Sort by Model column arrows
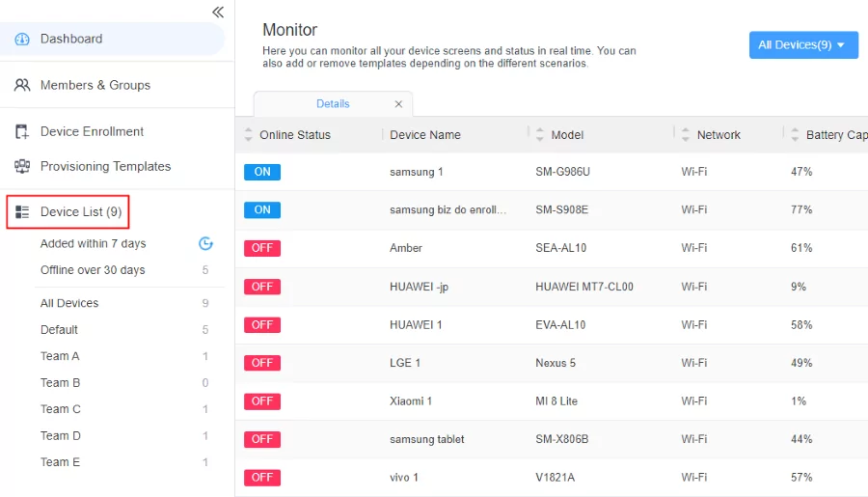This screenshot has height=497, width=868. [540, 135]
